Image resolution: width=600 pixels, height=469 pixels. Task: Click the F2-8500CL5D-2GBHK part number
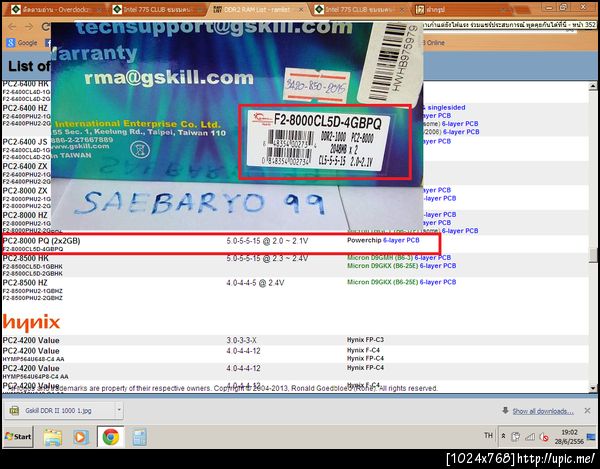pyautogui.click(x=33, y=274)
